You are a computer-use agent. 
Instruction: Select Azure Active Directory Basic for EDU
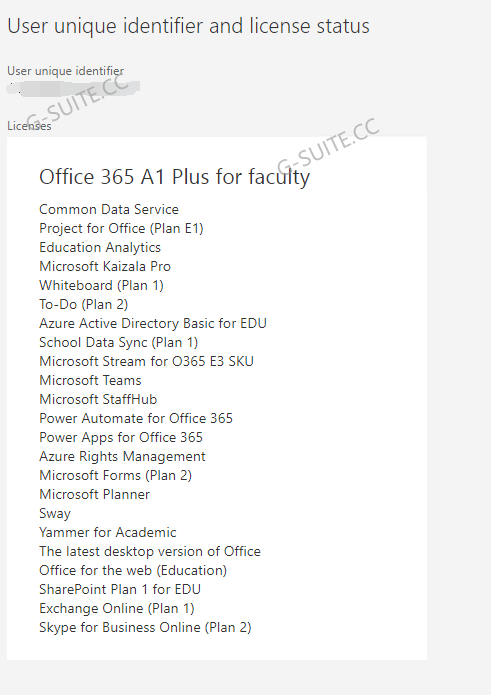153,323
